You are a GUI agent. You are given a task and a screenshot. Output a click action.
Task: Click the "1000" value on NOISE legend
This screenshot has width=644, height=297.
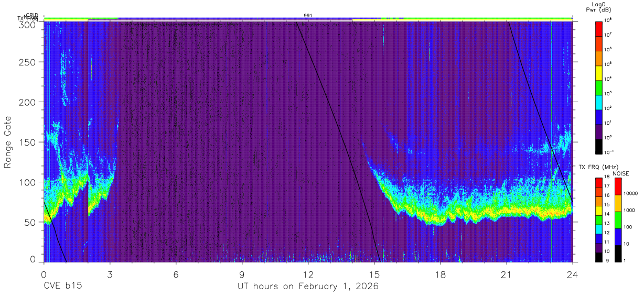(629, 210)
